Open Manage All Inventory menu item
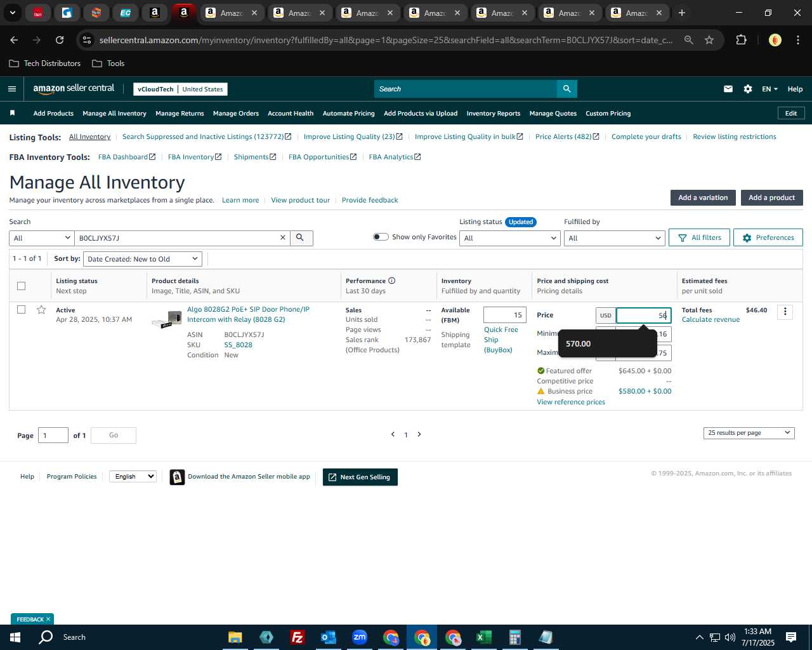 tap(114, 114)
